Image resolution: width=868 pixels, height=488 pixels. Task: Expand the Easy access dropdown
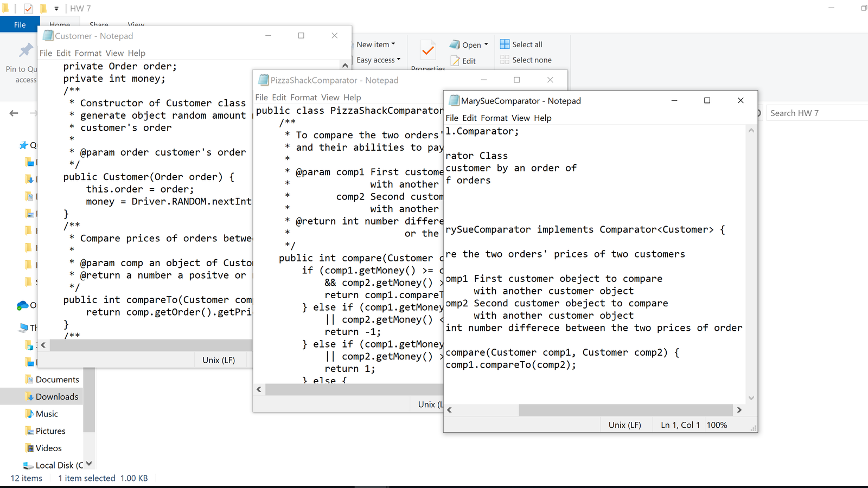point(399,60)
